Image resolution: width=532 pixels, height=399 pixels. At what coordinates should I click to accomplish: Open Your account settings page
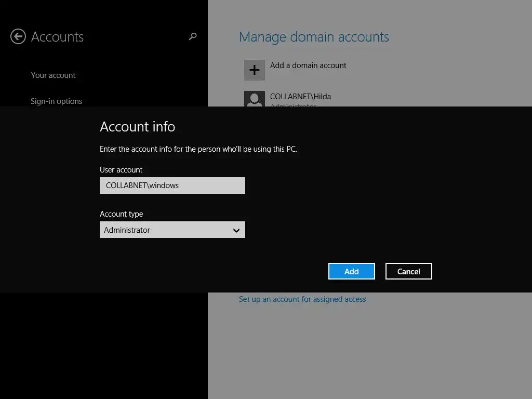(x=54, y=75)
